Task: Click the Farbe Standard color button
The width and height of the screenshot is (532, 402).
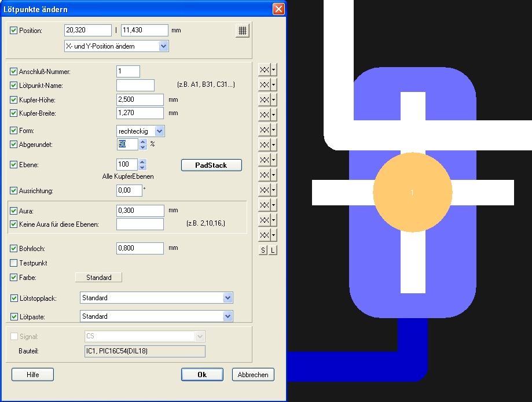Action: click(98, 278)
